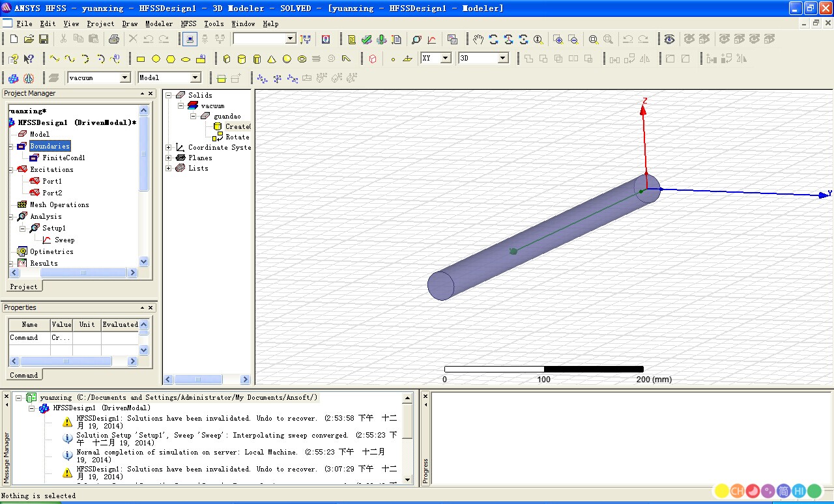Click Message Manager scrollbar down arrow

click(x=408, y=480)
